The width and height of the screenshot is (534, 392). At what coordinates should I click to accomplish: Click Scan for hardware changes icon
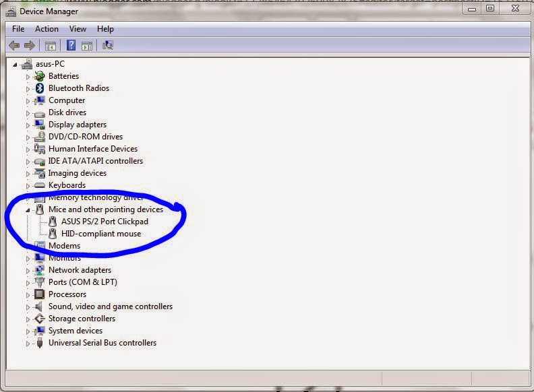[108, 45]
